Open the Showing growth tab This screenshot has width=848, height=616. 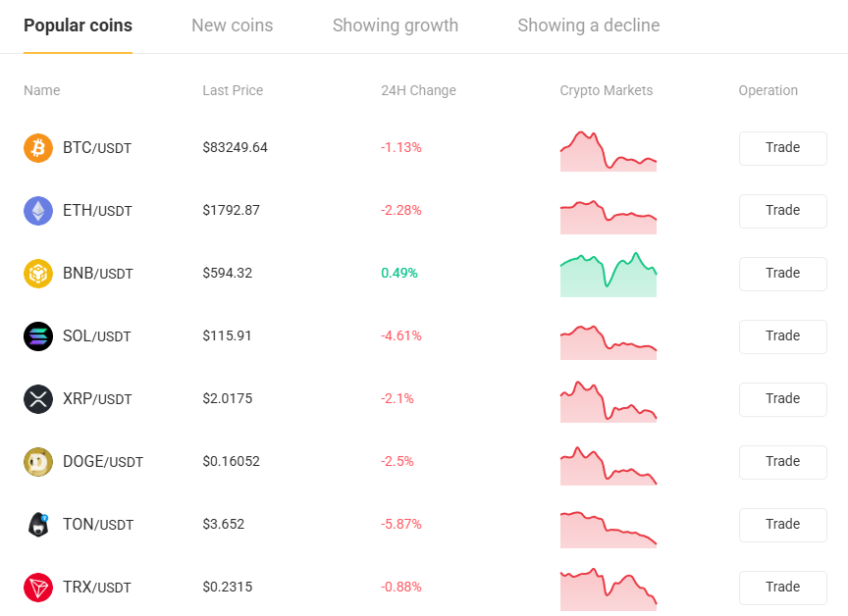[396, 26]
